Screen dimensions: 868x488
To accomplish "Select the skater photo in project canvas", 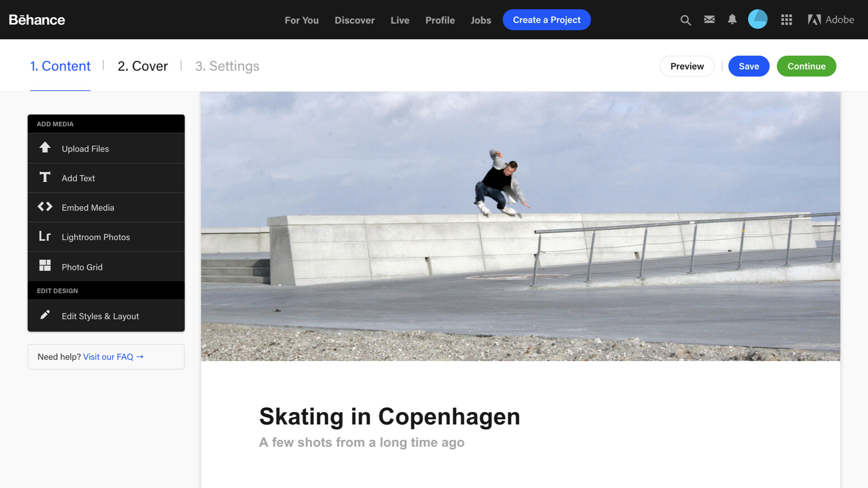I will (x=520, y=226).
